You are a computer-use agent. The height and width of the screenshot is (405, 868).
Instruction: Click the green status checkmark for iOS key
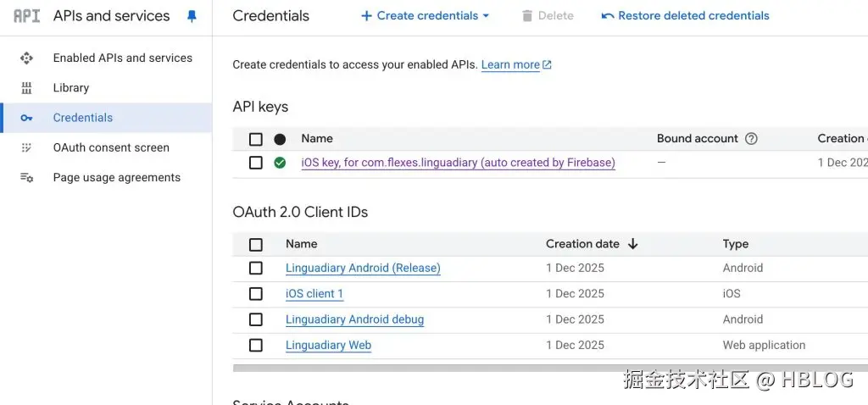(280, 163)
